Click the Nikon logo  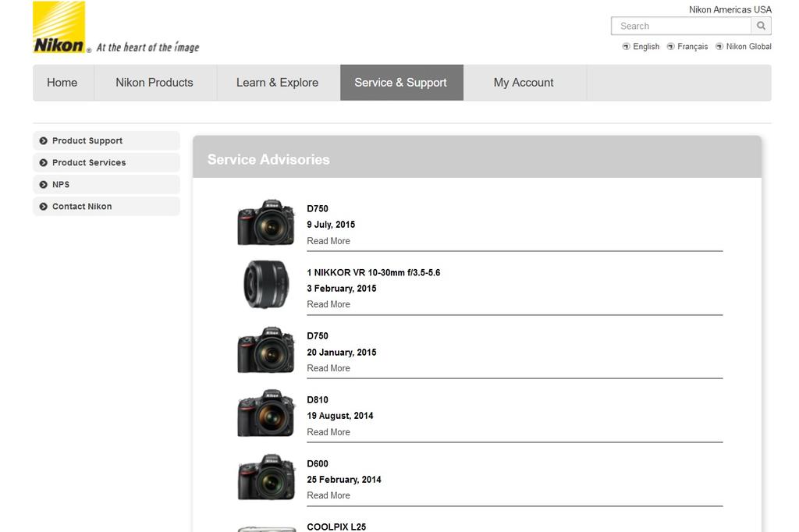click(59, 28)
